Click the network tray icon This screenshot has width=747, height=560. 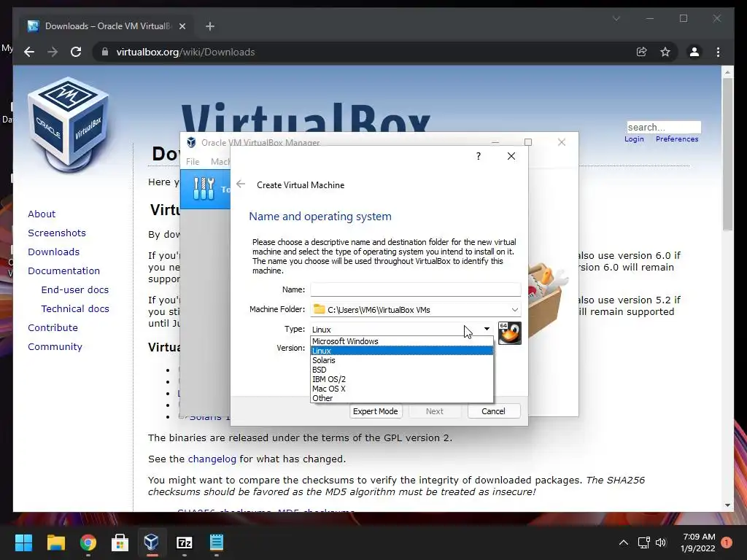643,542
